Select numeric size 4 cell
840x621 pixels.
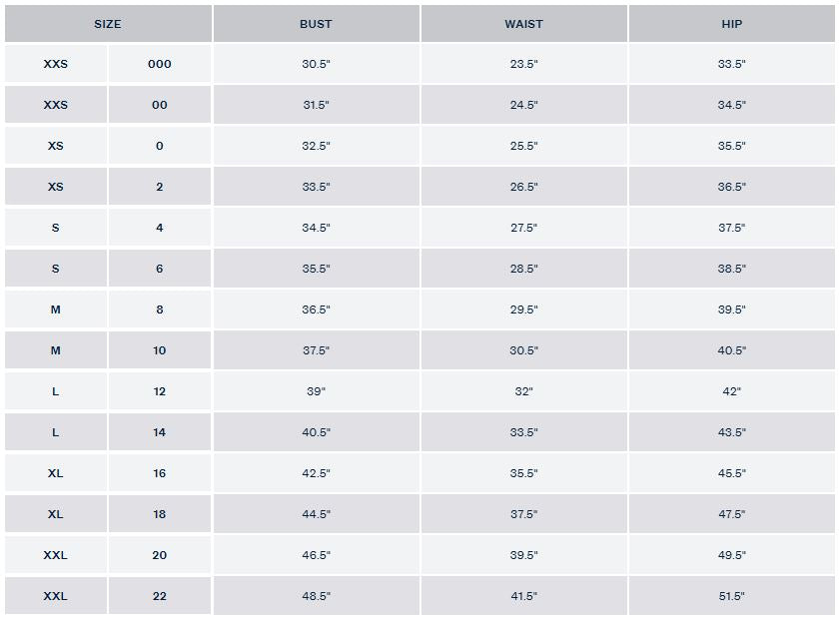(160, 228)
